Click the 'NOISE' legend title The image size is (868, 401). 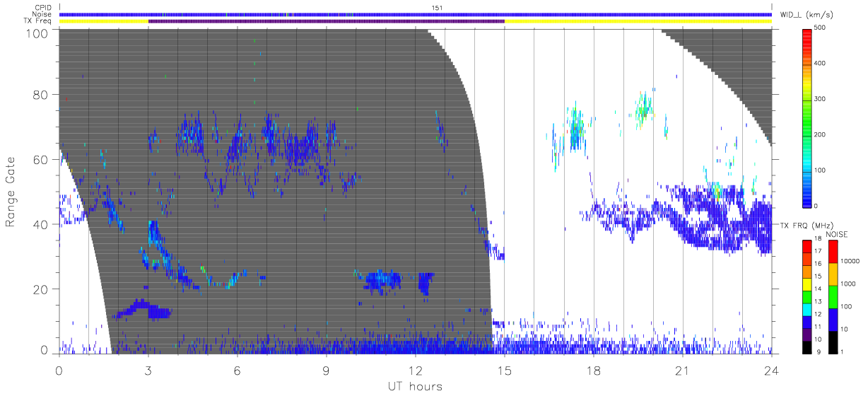point(837,234)
